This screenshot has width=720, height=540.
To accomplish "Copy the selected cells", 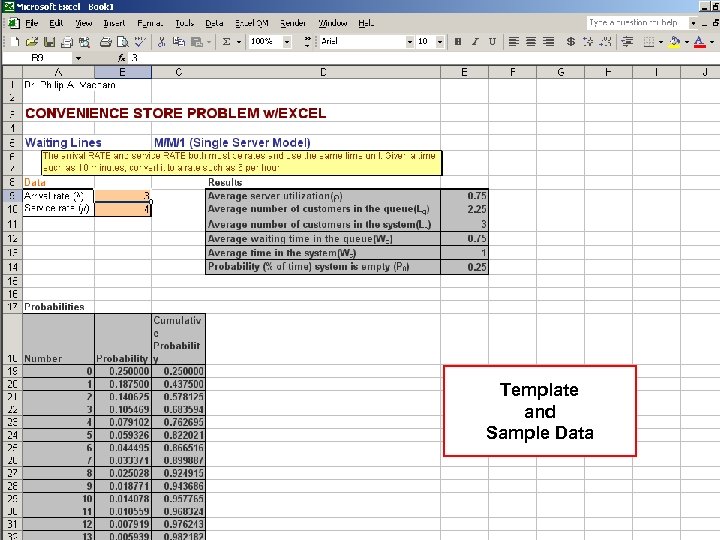I will point(179,42).
